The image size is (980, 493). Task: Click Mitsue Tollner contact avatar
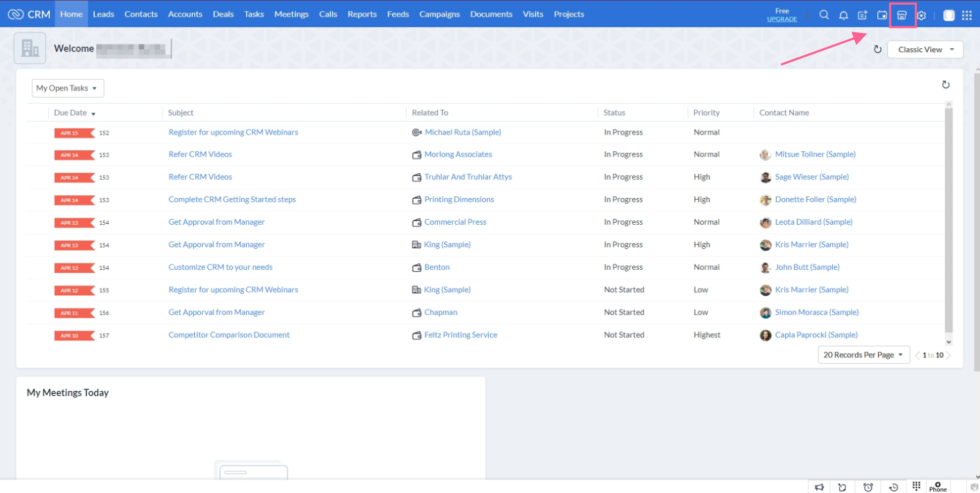(x=765, y=155)
